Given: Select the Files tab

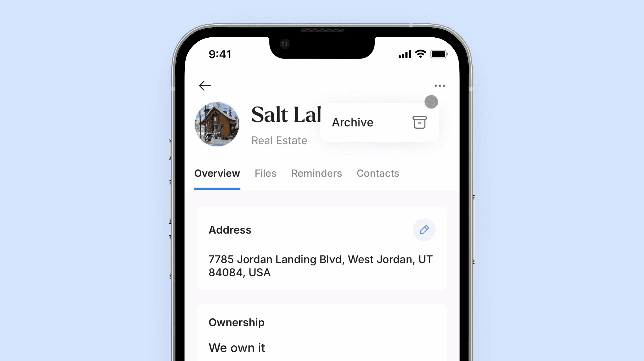Looking at the screenshot, I should 265,173.
